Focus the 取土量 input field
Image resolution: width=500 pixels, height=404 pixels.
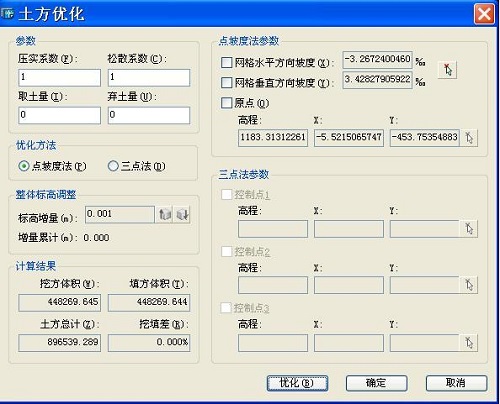59,115
